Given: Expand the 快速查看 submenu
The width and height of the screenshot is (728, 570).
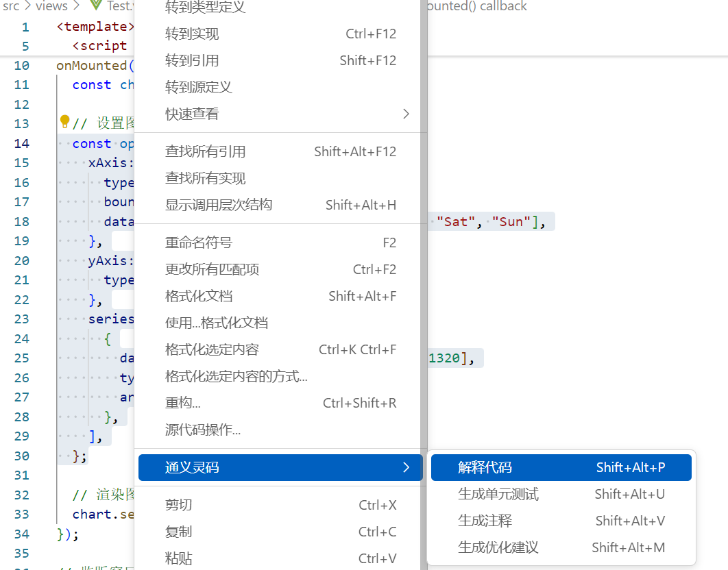Looking at the screenshot, I should click(x=280, y=114).
